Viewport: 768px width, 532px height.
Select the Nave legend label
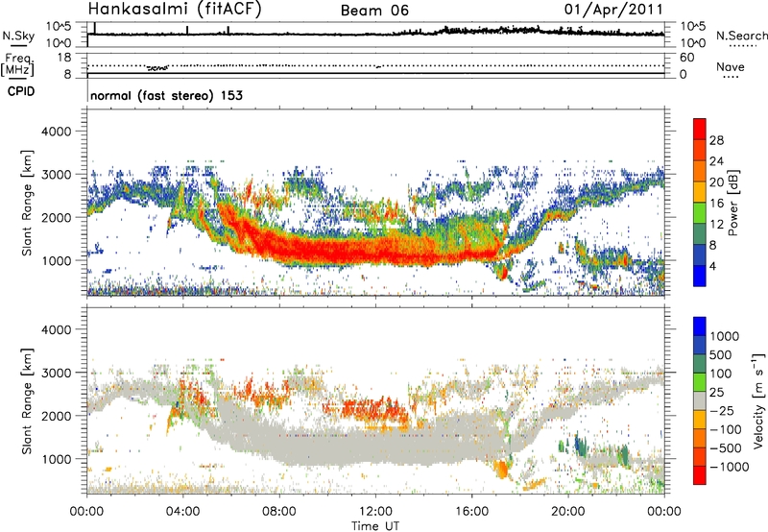731,66
